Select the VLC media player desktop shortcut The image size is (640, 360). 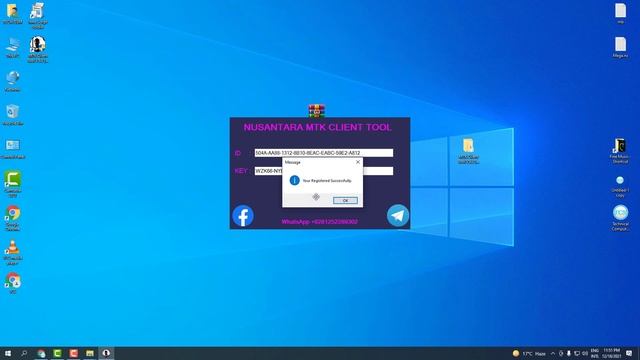click(x=12, y=252)
